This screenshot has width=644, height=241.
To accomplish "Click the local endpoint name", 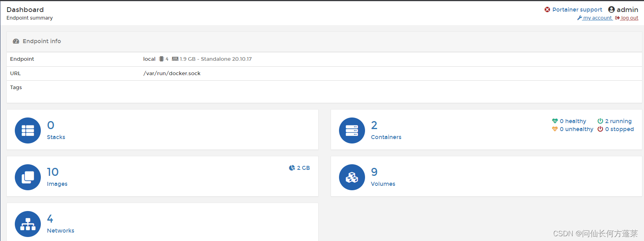I will click(149, 59).
